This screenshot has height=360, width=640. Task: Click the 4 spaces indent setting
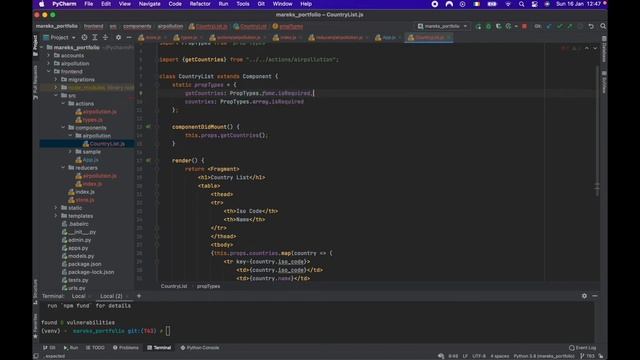(500, 356)
